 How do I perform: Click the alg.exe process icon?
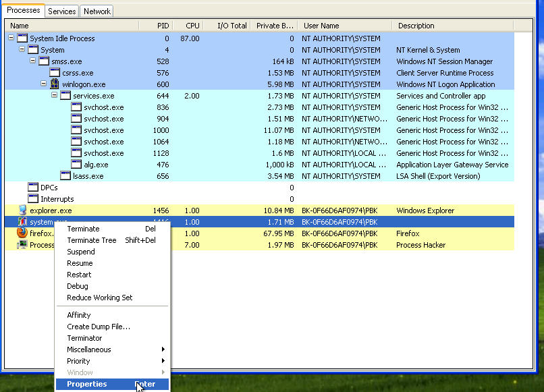76,164
